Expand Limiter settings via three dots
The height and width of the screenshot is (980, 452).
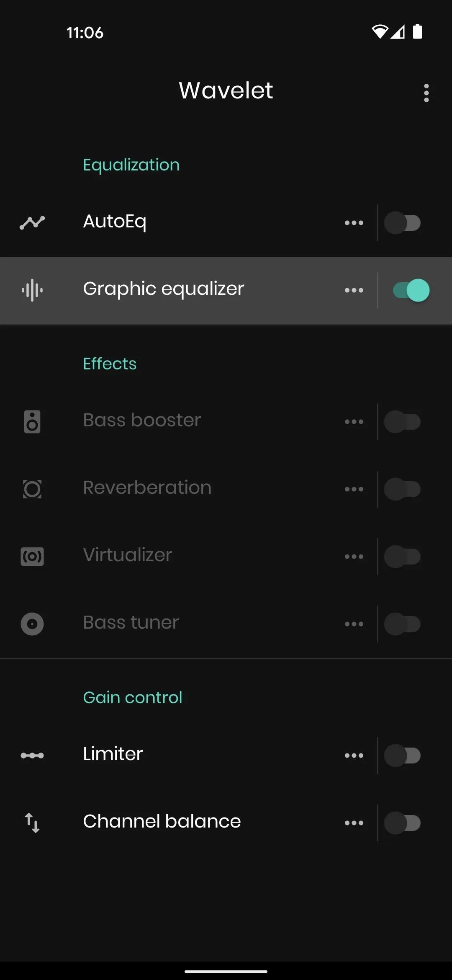click(354, 755)
